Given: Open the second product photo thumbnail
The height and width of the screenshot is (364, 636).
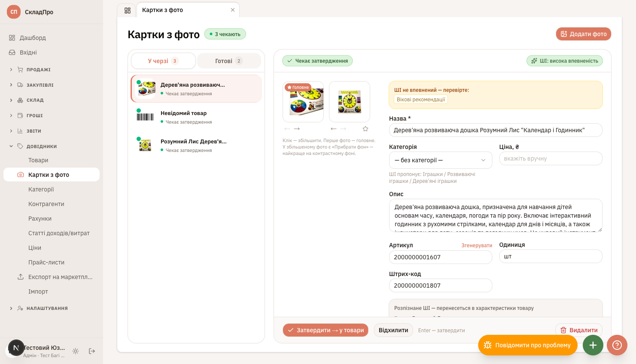Looking at the screenshot, I should pos(350,102).
